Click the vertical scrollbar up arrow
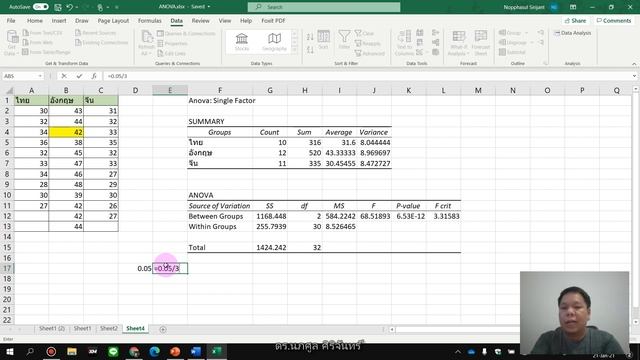The width and height of the screenshot is (640, 360). click(x=636, y=89)
